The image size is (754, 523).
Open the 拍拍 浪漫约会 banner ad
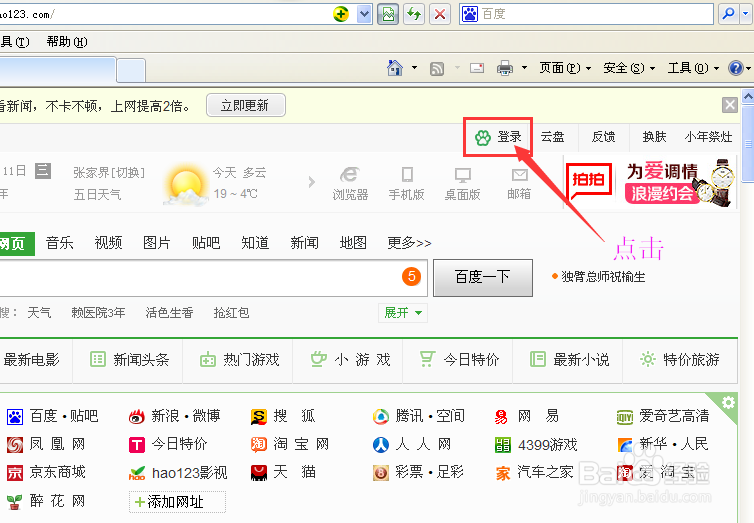tap(651, 184)
